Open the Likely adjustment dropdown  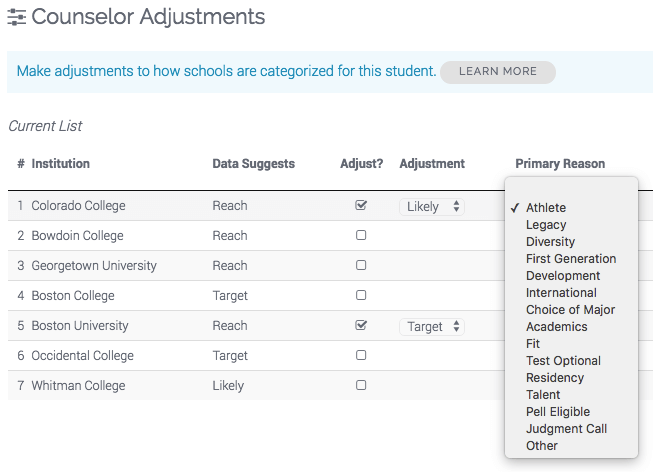click(432, 207)
